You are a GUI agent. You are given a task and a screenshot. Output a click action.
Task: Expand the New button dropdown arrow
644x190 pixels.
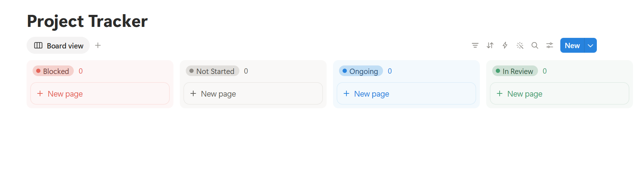(590, 45)
